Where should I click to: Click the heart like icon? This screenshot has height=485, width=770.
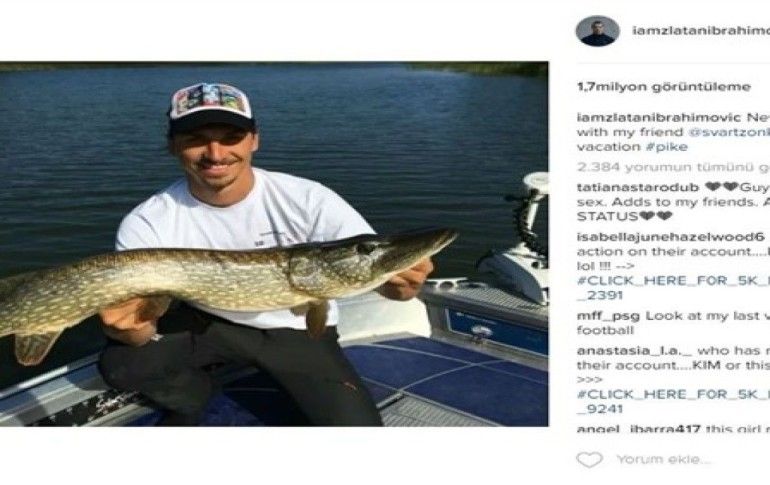(x=589, y=459)
